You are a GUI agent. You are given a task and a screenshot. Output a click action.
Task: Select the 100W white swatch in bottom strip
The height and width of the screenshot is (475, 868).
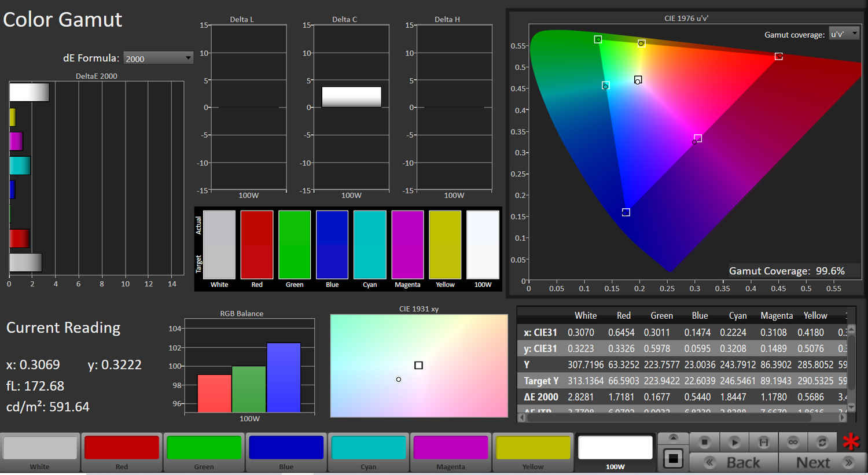click(x=615, y=448)
